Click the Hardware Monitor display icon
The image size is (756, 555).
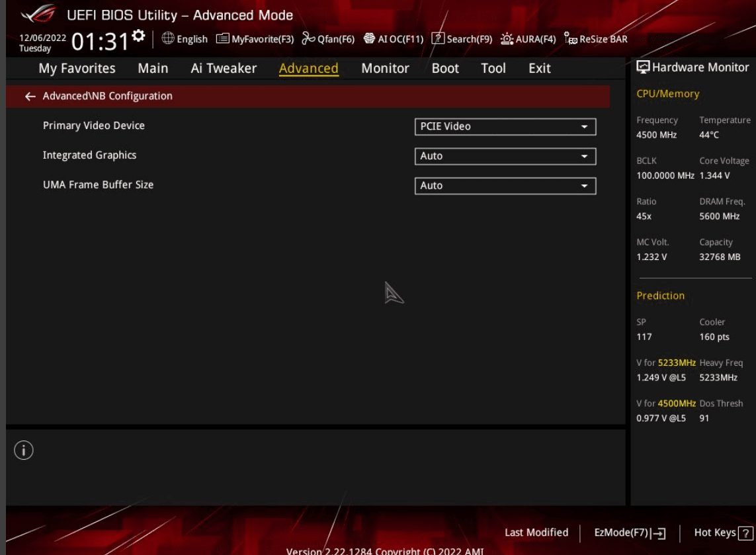pyautogui.click(x=643, y=67)
